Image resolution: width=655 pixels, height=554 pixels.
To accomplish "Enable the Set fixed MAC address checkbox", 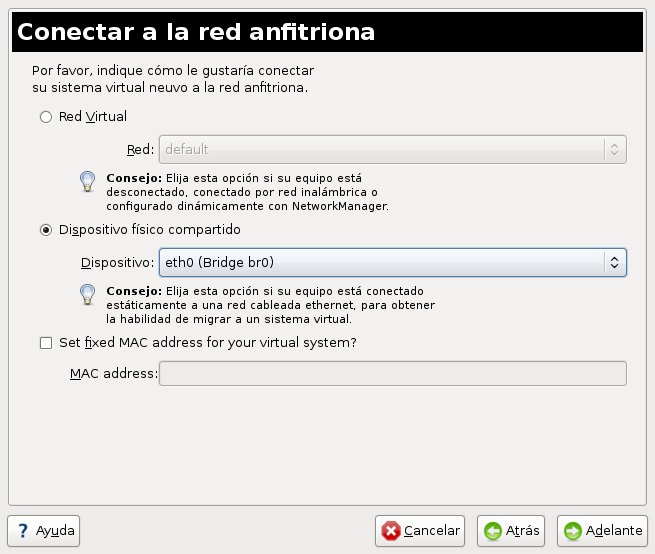I will tap(46, 343).
